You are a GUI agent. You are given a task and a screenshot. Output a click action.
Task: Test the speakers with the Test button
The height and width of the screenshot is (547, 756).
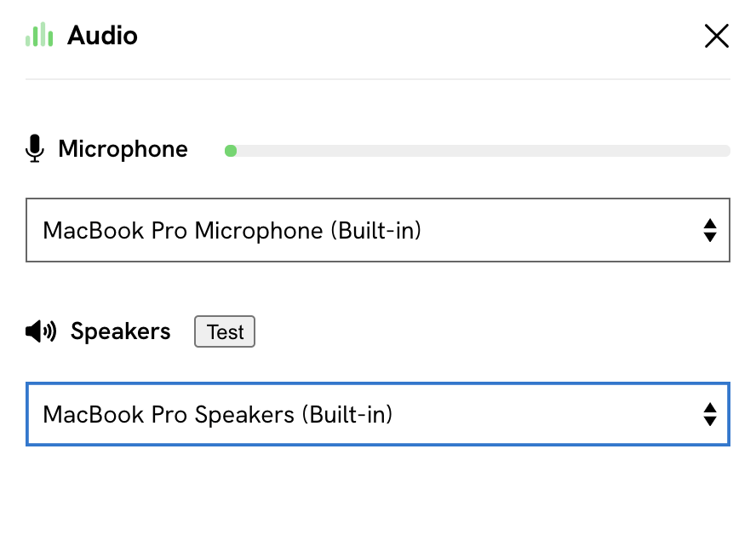(225, 331)
